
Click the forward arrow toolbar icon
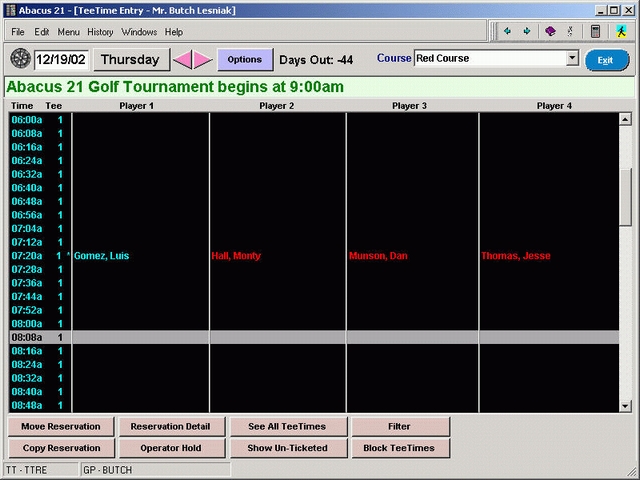[x=527, y=31]
